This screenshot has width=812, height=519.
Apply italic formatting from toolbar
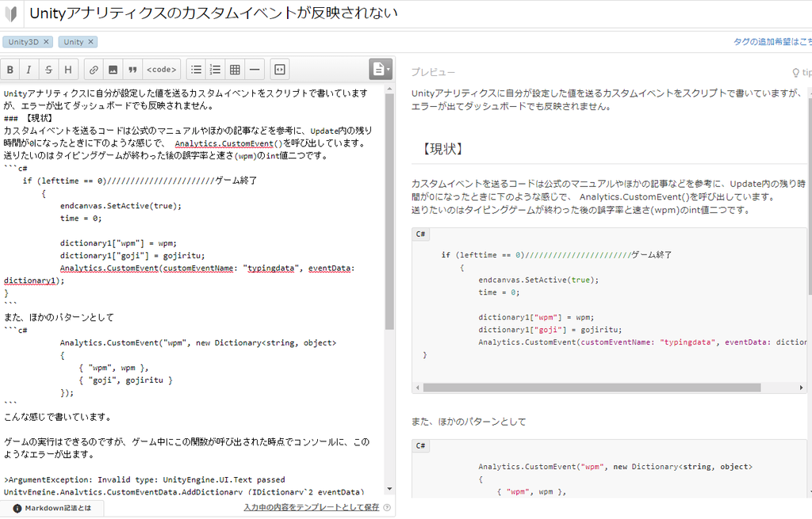(x=29, y=70)
